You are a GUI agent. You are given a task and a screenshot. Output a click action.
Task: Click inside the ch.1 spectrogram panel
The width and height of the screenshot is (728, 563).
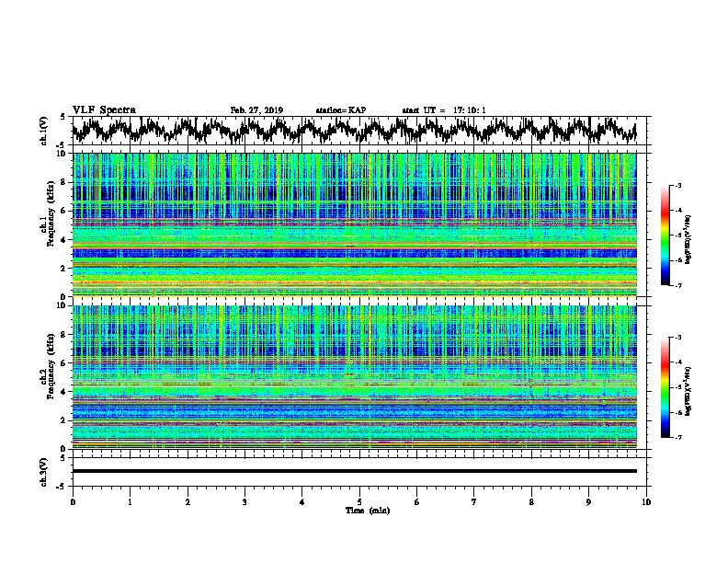(354, 224)
